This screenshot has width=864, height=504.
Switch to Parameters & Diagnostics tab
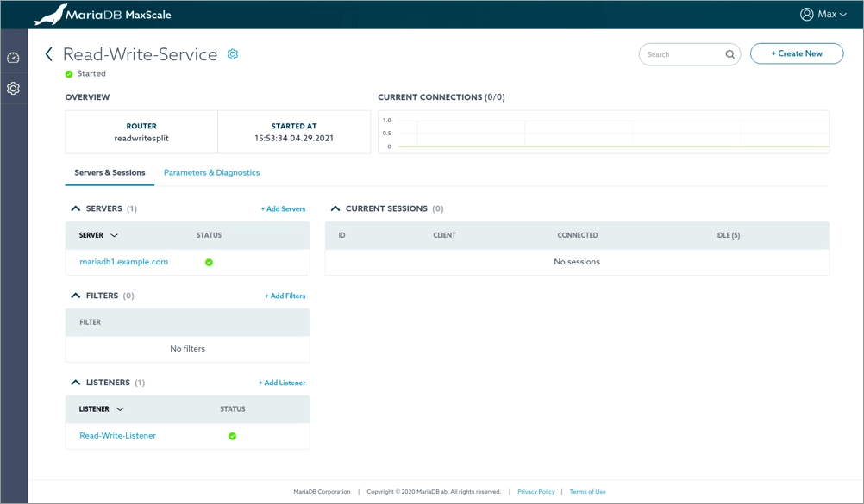[x=211, y=172]
